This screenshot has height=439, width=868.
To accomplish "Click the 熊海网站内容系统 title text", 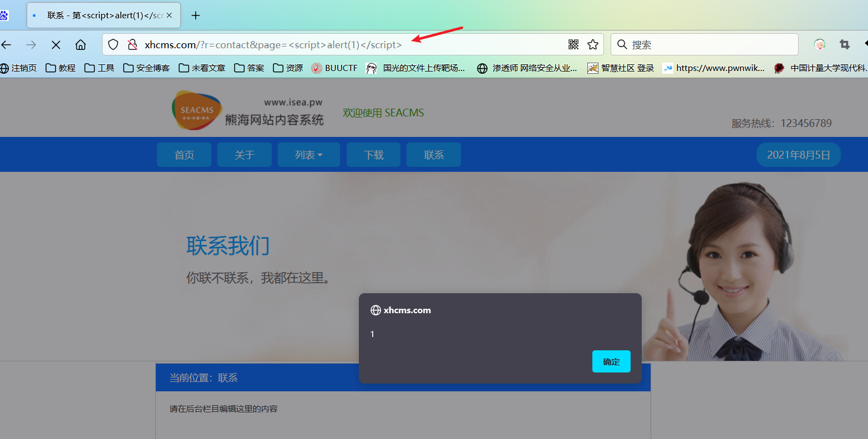I will coord(274,120).
